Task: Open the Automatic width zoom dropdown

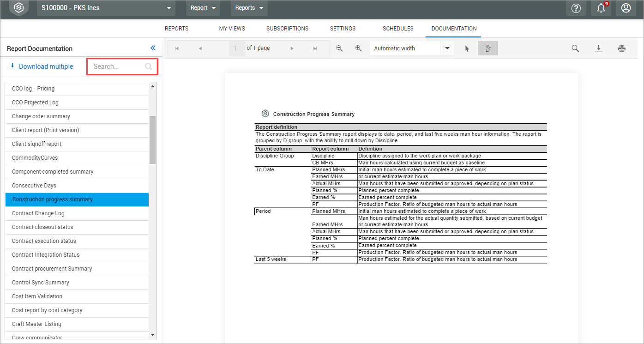Action: pyautogui.click(x=447, y=48)
